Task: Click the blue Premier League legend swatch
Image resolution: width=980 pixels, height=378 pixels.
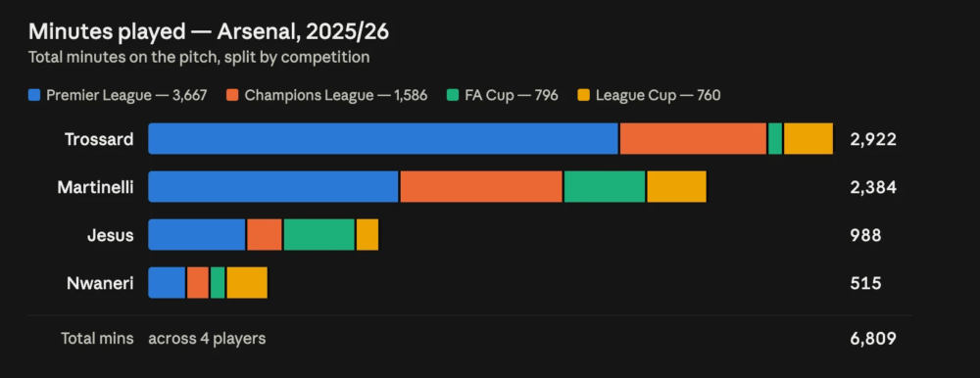Action: [x=34, y=96]
